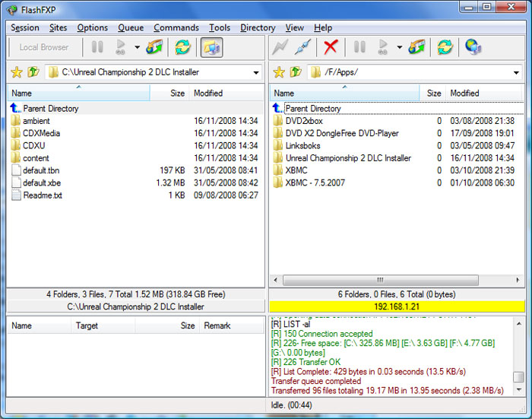Screen dimensions: 532x419
Task: Sort remote files by Modified column
Action: tap(485, 93)
